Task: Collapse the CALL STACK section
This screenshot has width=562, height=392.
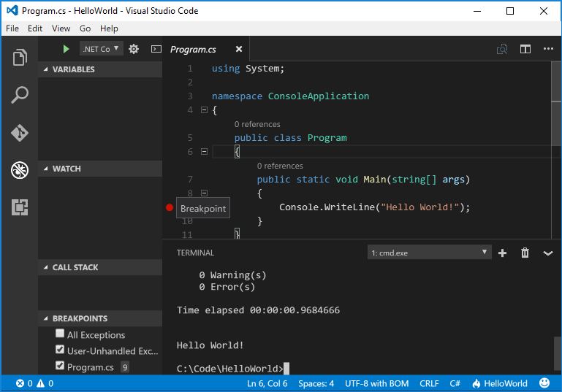Action: [x=100, y=267]
